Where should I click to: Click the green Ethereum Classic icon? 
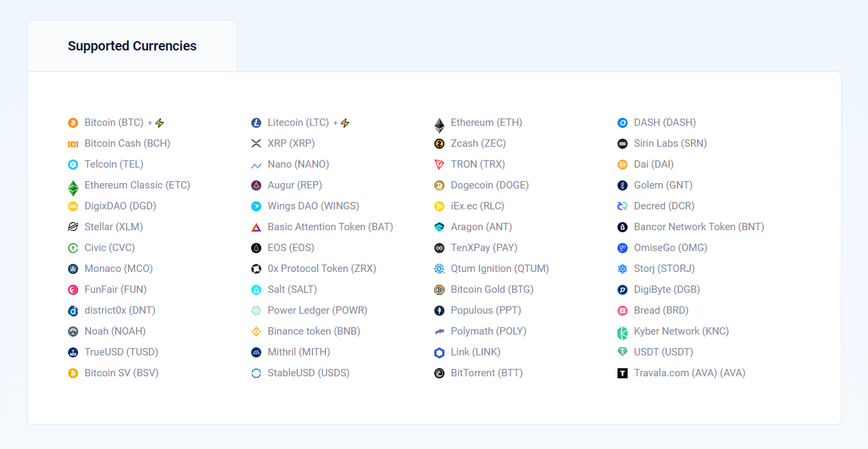(x=73, y=188)
